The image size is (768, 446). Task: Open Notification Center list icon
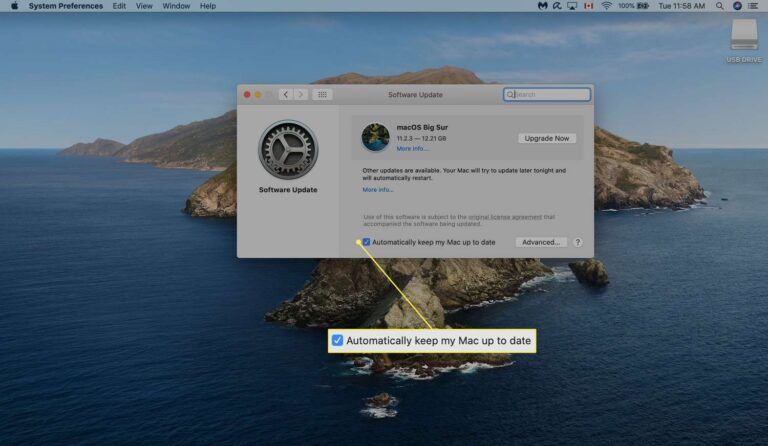(753, 6)
